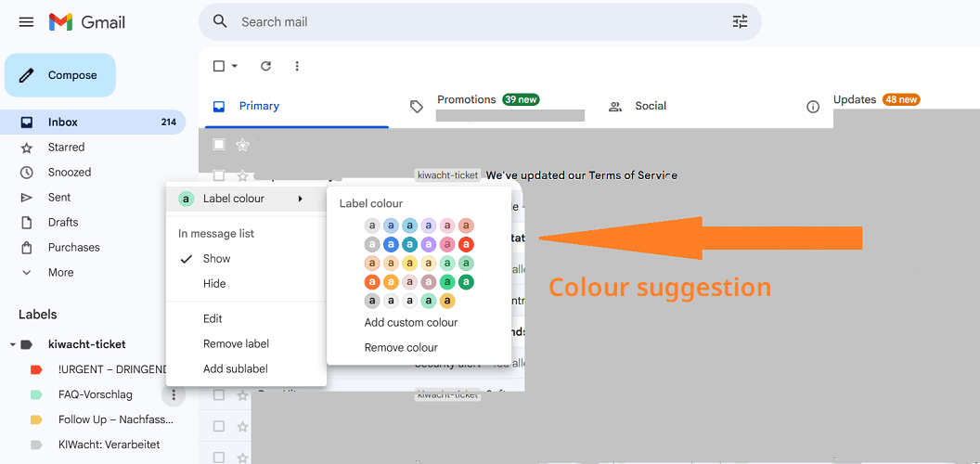Click the grey KIWacht: Verarbeitet label icon
The height and width of the screenshot is (464, 980).
(36, 445)
